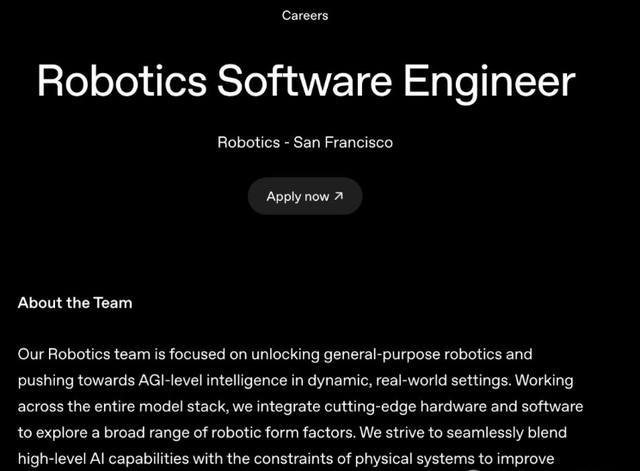Click the line starting 'across the entire model stack'

[300, 406]
